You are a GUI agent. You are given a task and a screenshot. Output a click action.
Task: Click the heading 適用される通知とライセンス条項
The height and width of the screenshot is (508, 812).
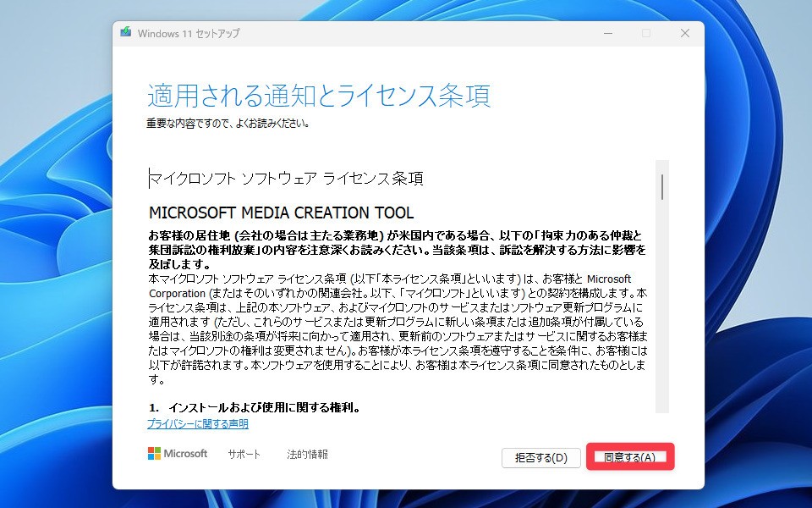(319, 96)
